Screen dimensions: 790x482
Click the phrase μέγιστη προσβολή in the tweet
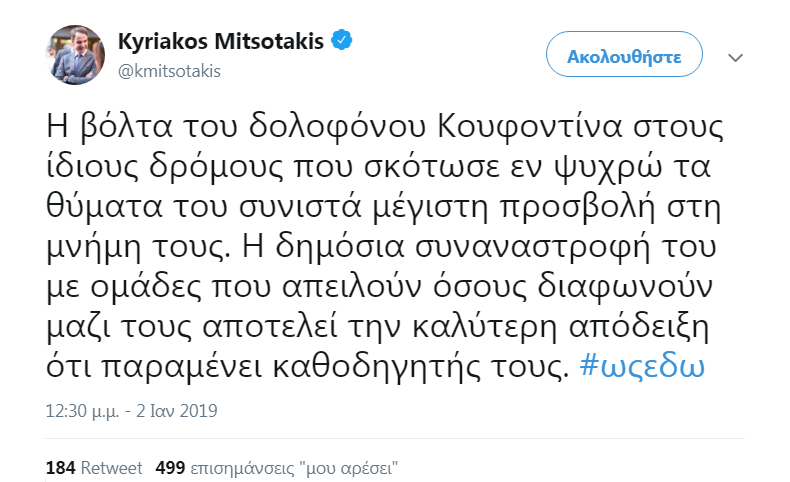(x=513, y=208)
